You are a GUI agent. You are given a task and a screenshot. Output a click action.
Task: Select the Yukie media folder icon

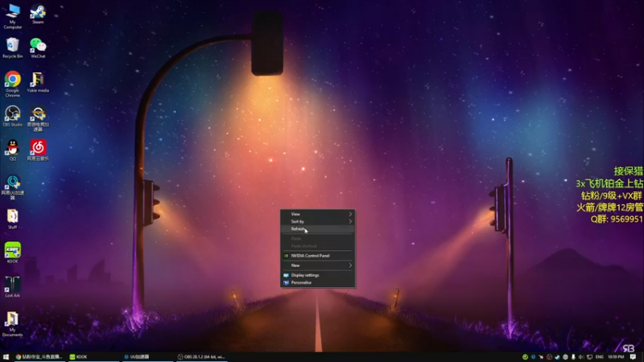tap(38, 82)
